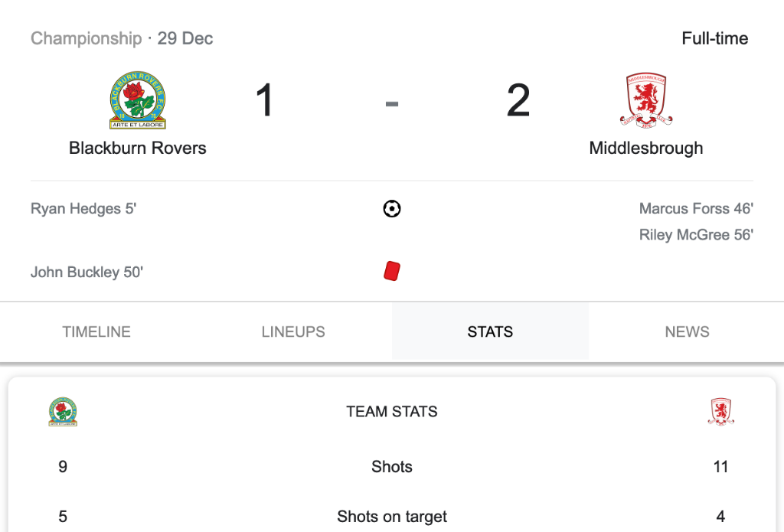The height and width of the screenshot is (532, 784).
Task: Click the red card icon
Action: pyautogui.click(x=392, y=271)
